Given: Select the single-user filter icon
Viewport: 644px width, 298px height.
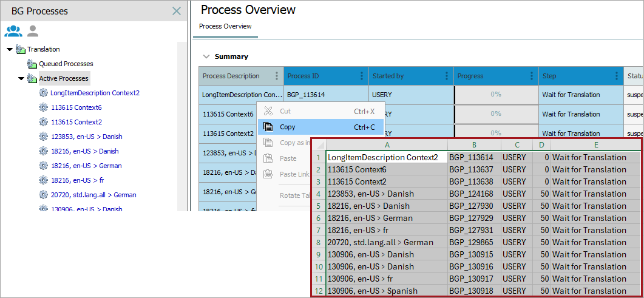Looking at the screenshot, I should click(33, 31).
